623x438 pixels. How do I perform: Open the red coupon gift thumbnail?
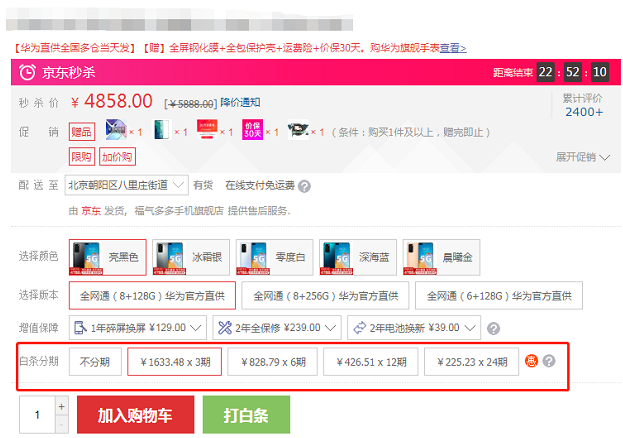point(207,130)
